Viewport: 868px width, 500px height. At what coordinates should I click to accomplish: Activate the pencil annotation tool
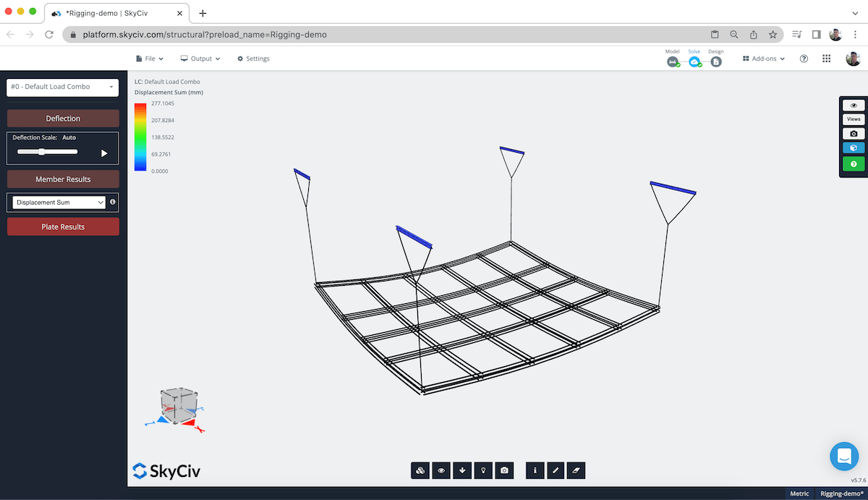(x=556, y=470)
